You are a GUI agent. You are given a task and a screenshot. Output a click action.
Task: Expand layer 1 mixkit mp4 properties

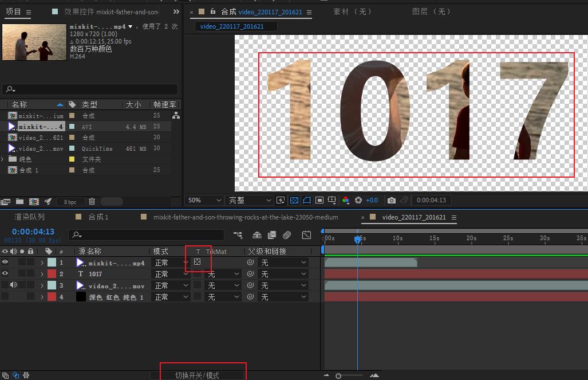point(42,263)
